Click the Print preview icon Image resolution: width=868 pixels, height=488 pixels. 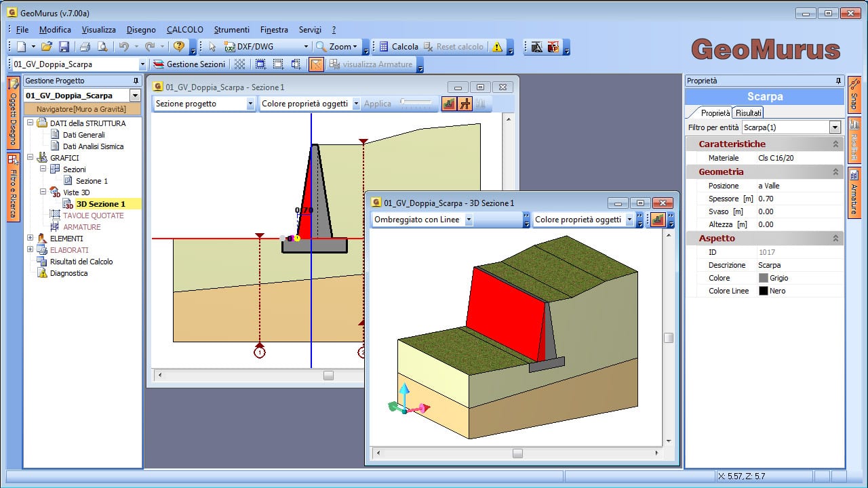pos(102,47)
